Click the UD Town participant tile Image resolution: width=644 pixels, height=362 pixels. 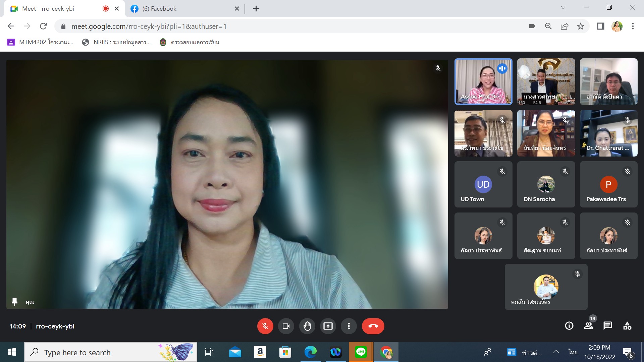[x=483, y=184]
